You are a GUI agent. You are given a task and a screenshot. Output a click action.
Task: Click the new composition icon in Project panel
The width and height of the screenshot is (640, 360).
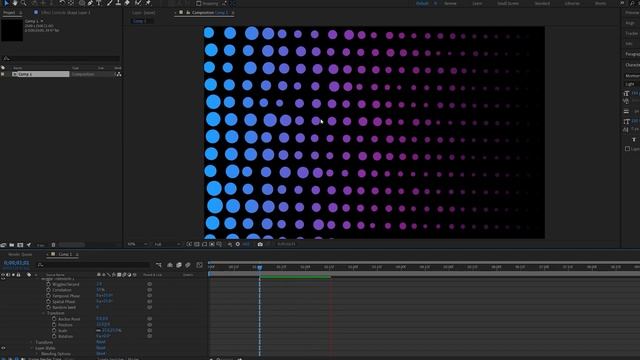point(20,245)
